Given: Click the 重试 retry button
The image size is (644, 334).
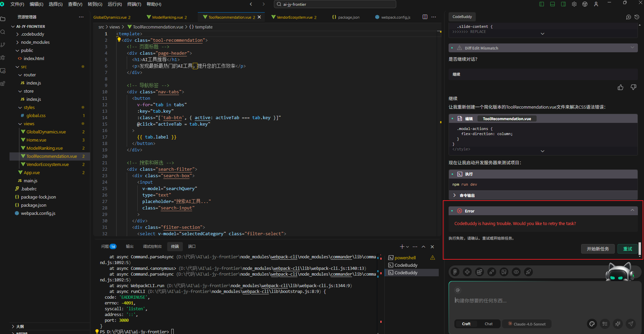Looking at the screenshot, I should [627, 249].
